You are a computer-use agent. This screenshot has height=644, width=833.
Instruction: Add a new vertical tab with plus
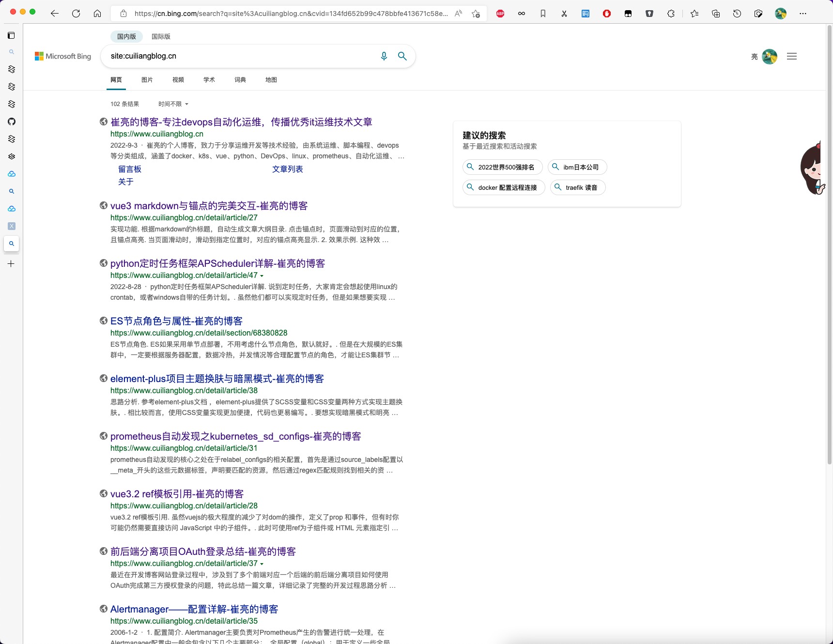click(x=11, y=264)
